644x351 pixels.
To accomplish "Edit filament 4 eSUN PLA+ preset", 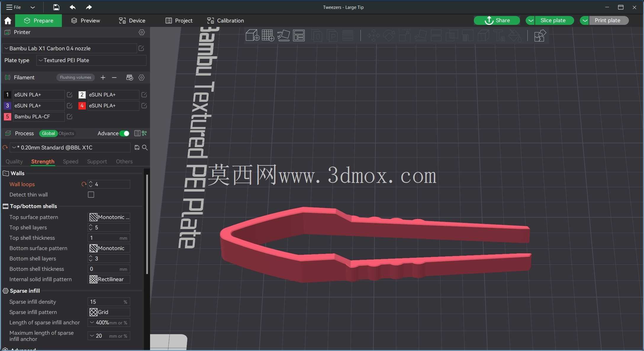I will pyautogui.click(x=144, y=106).
